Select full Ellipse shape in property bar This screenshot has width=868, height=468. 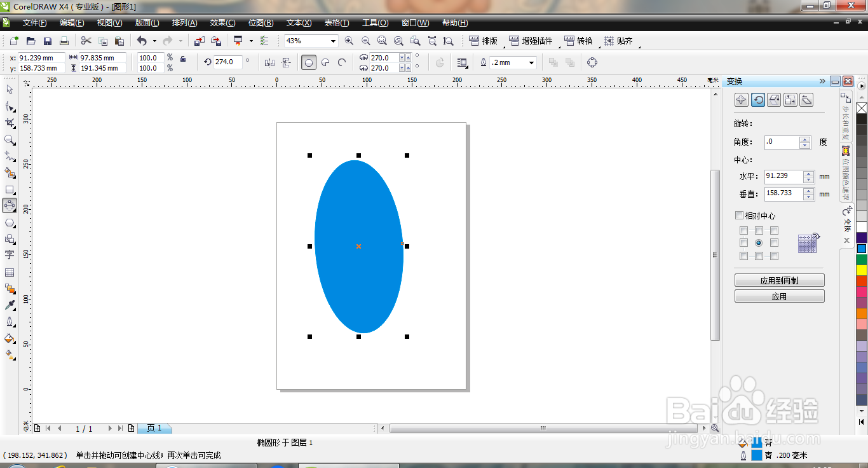pos(309,62)
